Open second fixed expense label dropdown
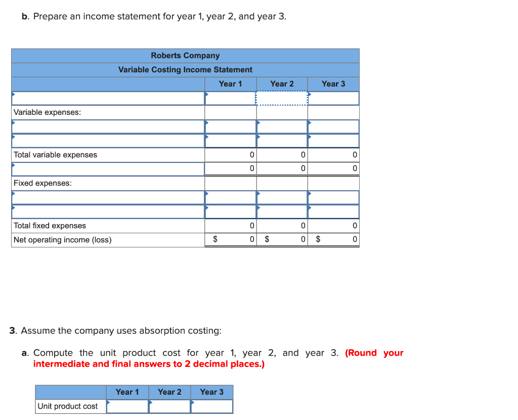This screenshot has height=420, width=518. point(108,212)
